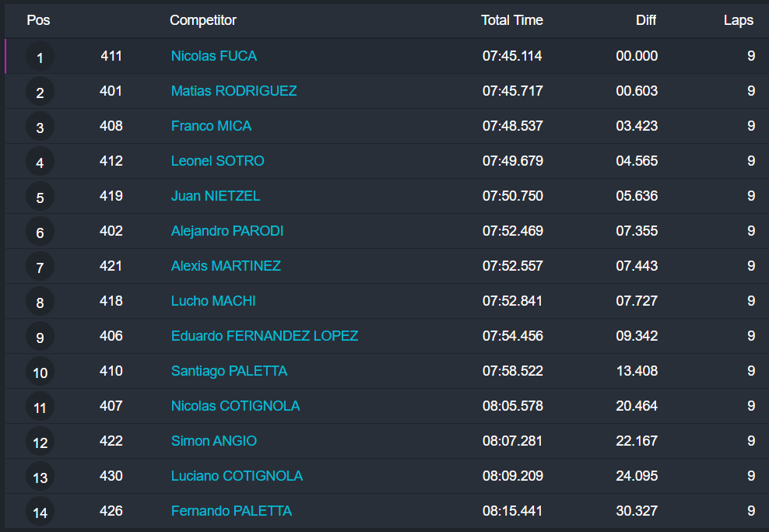Sort by Total Time column header
Screen dimensions: 769x532
coord(511,20)
